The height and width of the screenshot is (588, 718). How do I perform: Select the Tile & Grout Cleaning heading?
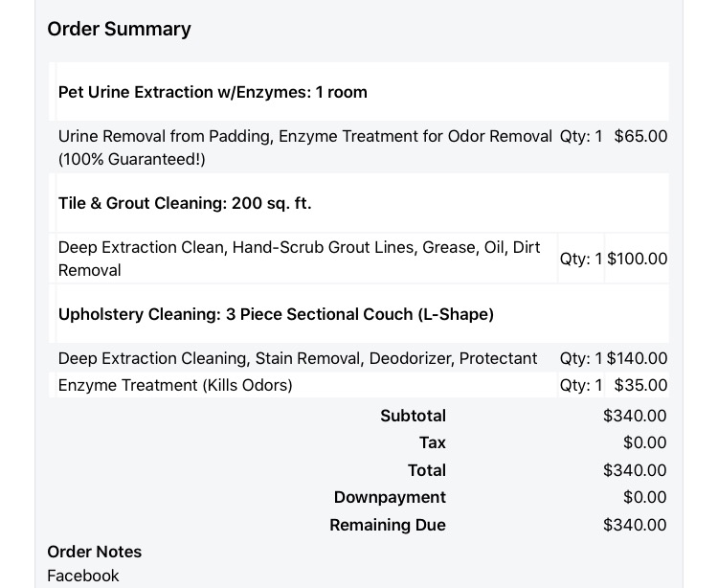coord(185,203)
